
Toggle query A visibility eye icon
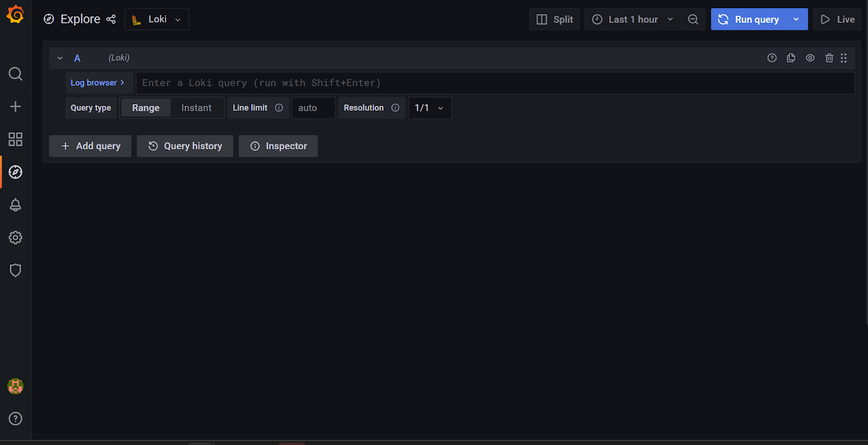[x=810, y=58]
